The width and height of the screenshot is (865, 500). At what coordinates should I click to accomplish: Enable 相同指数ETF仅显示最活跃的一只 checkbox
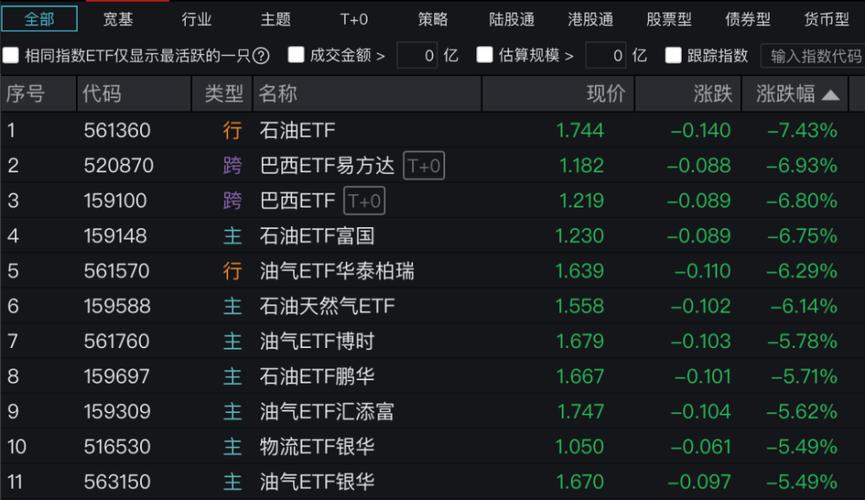11,56
